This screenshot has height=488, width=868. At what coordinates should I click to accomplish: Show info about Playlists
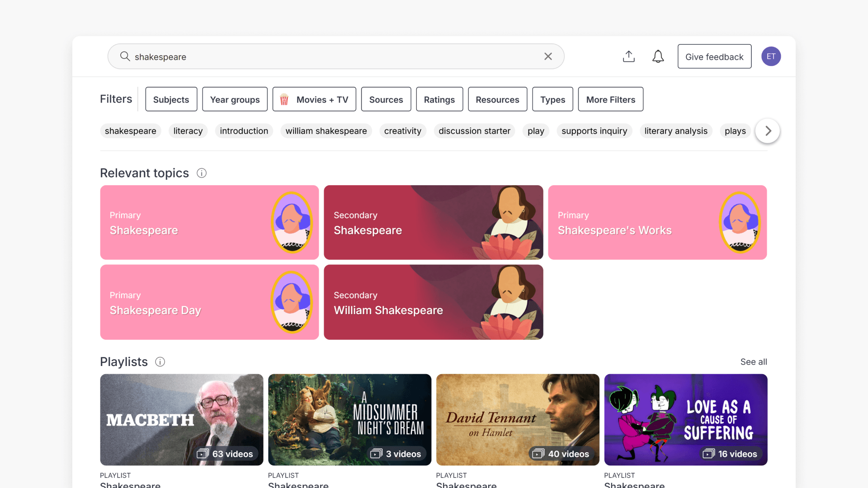pyautogui.click(x=160, y=362)
